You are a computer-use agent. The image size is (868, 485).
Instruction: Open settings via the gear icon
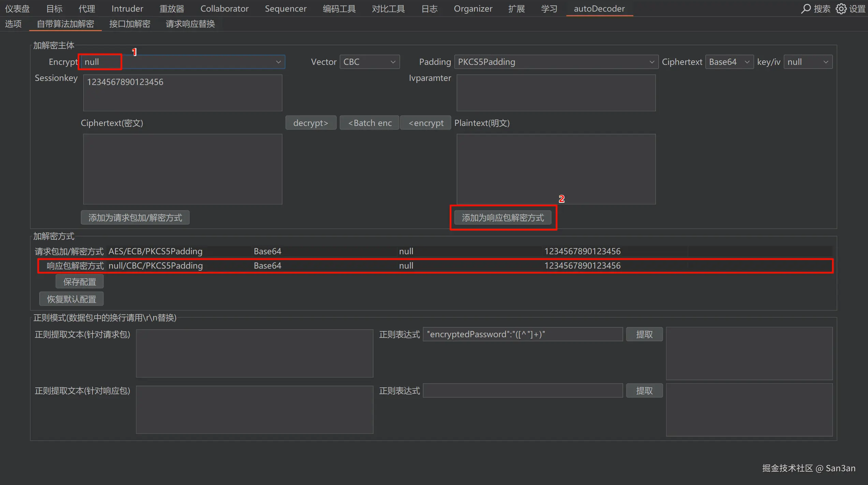(x=841, y=9)
